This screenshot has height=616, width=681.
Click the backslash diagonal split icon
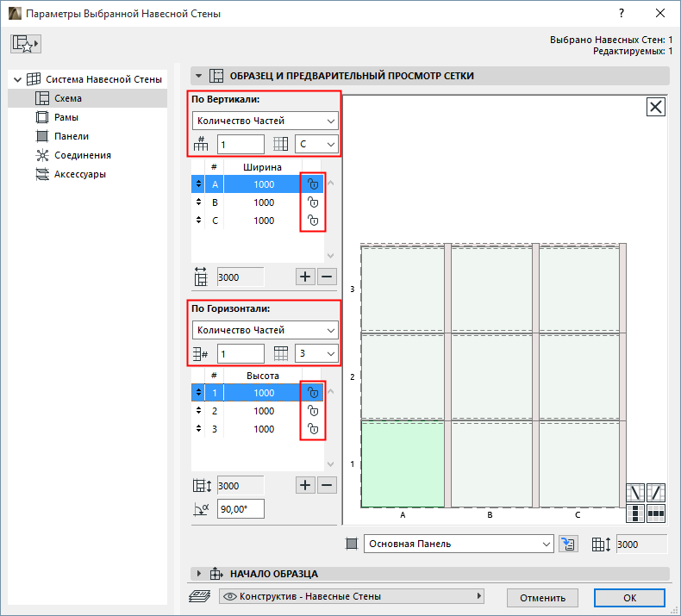[635, 493]
